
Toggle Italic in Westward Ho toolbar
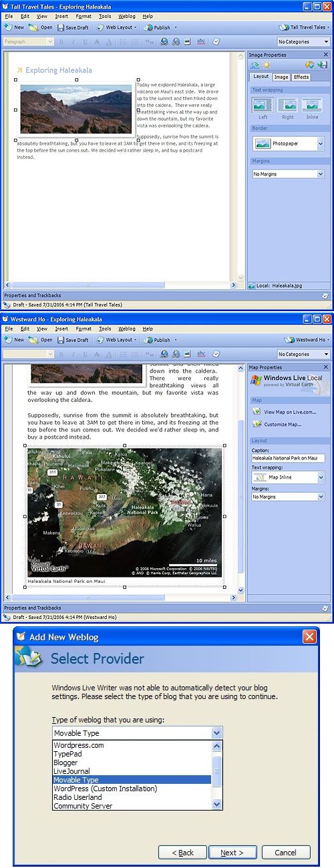[x=73, y=354]
